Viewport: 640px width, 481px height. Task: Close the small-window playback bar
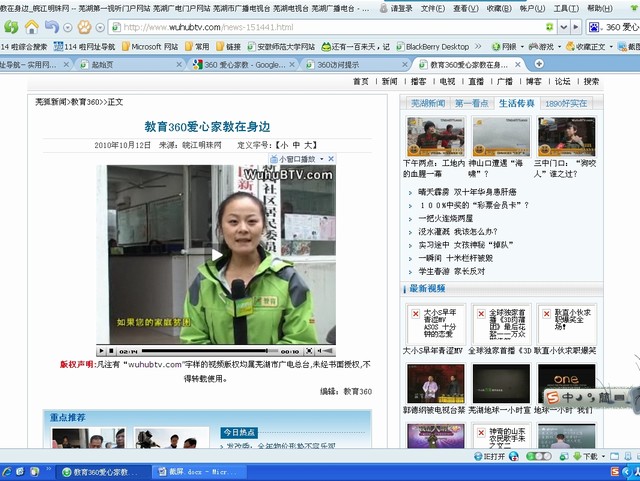click(x=330, y=159)
